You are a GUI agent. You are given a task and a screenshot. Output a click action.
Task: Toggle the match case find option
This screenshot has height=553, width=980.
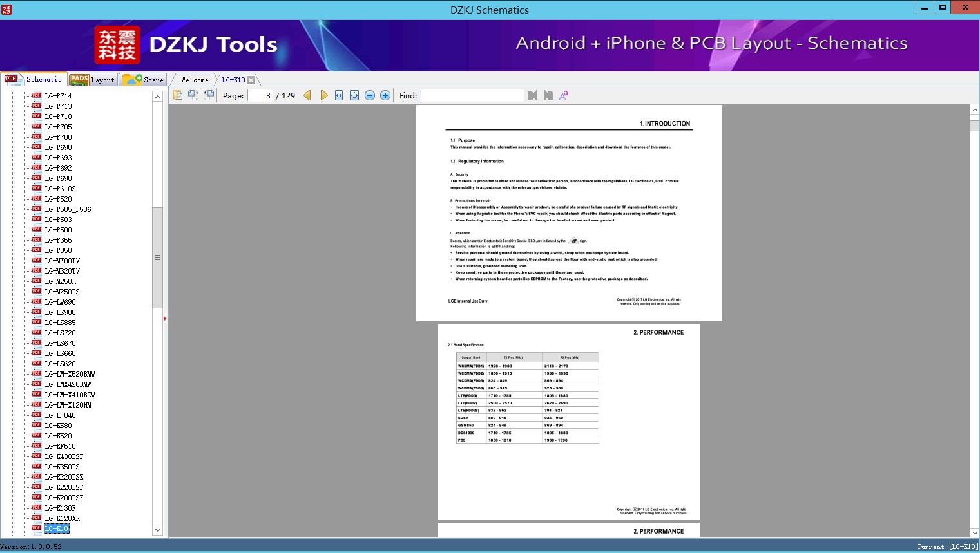coord(564,95)
